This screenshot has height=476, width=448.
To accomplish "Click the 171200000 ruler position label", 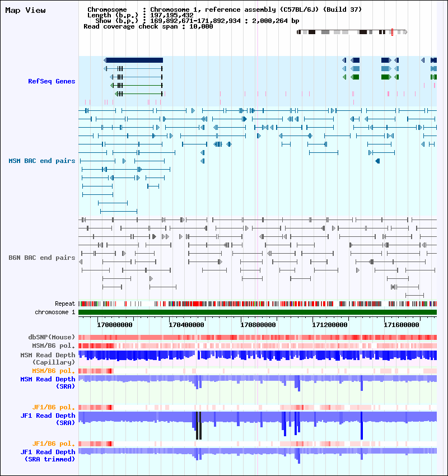I will tap(330, 325).
